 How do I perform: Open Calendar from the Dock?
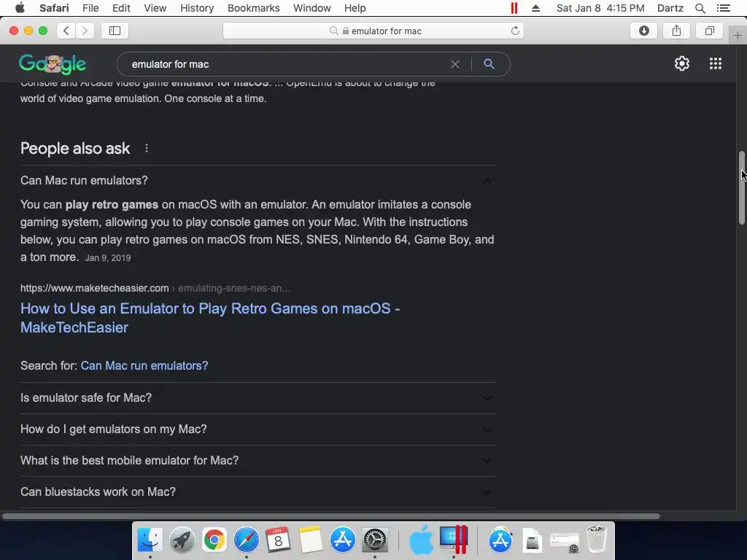click(278, 540)
